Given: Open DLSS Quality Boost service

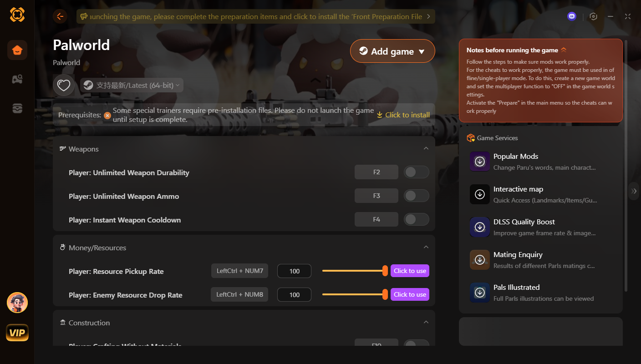Looking at the screenshot, I should coord(541,227).
